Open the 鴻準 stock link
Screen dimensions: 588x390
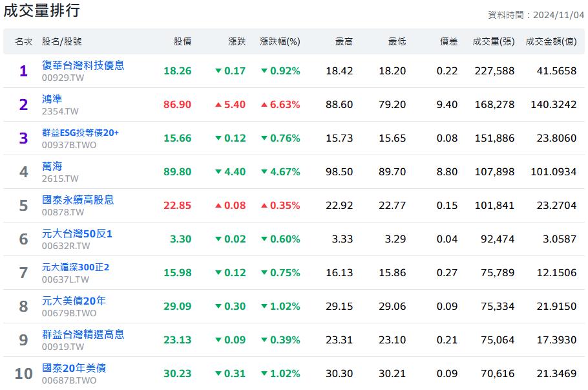pyautogui.click(x=52, y=99)
